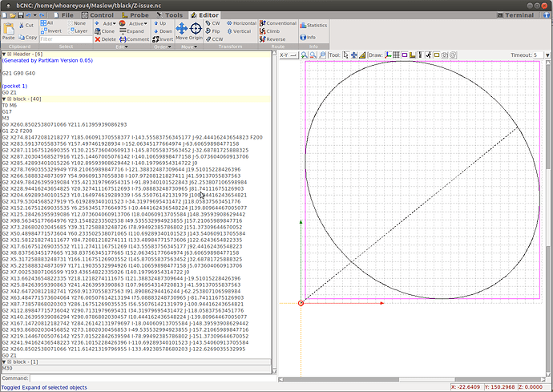Screen dimensions: 553x392
Task: Switch to the File tab
Action: [63, 15]
